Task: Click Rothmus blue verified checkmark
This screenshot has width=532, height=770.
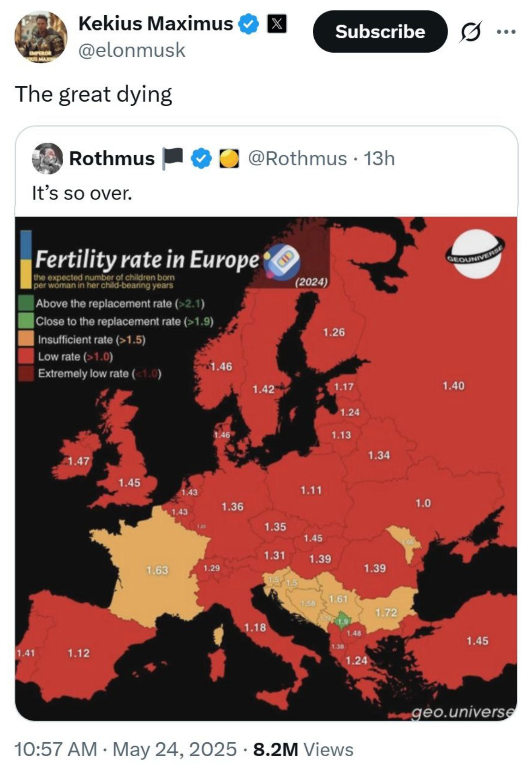Action: click(201, 158)
